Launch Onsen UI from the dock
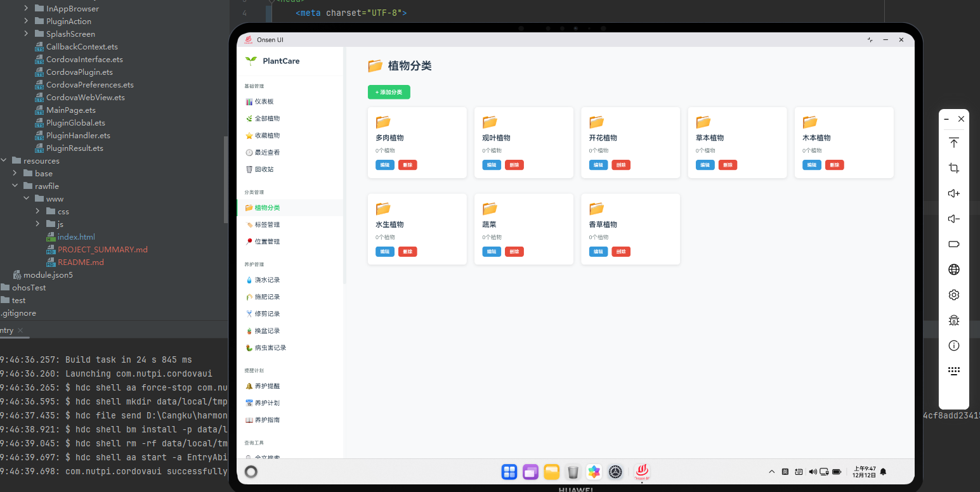The image size is (980, 492). (641, 472)
